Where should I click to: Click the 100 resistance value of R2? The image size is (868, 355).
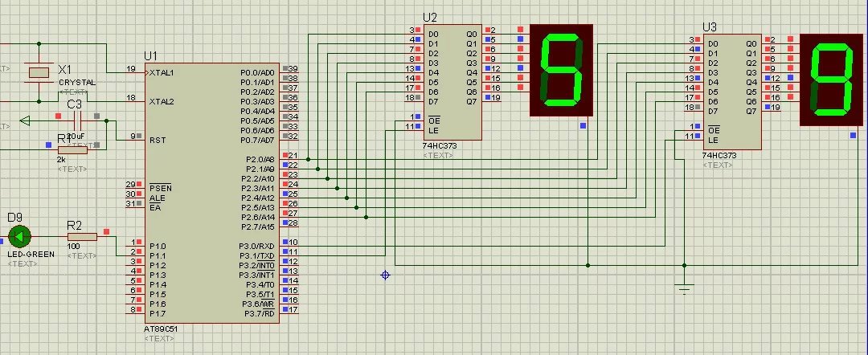[73, 247]
